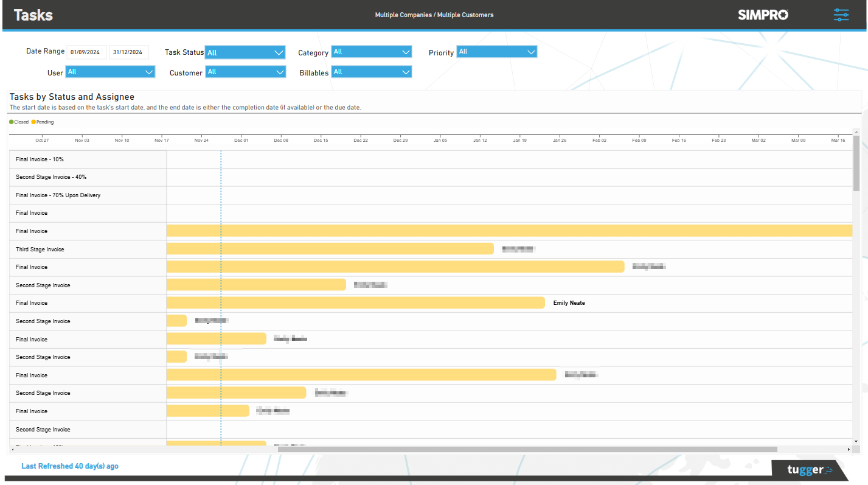The height and width of the screenshot is (485, 868).
Task: Click the dropdown arrow on Billables filter
Action: (x=406, y=72)
